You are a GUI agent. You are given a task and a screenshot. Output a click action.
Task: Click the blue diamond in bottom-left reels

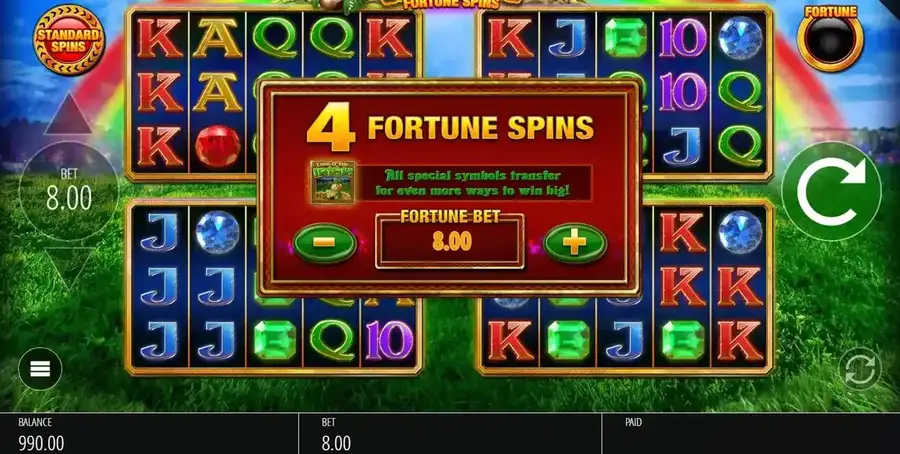coord(218,232)
